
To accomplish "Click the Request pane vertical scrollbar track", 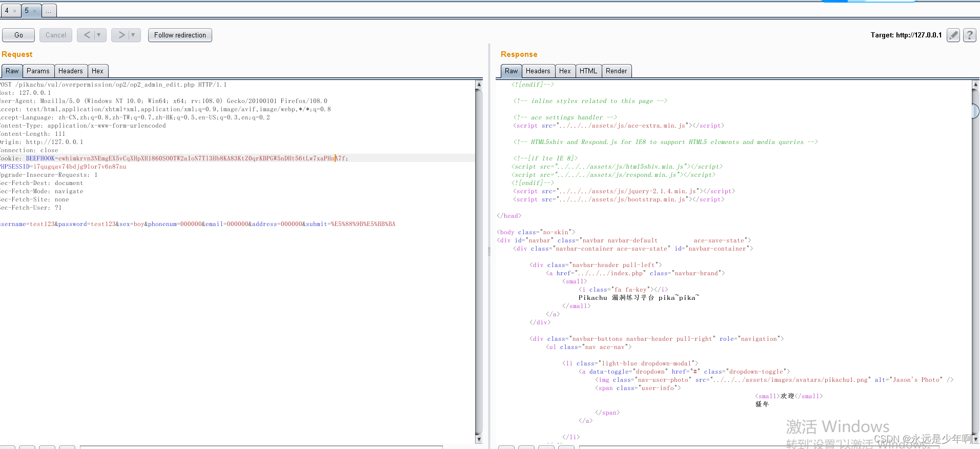I will [479, 261].
